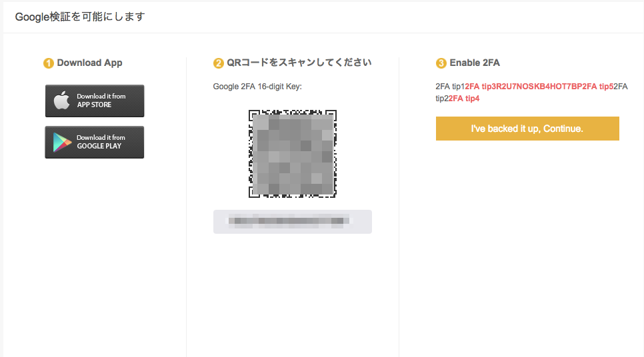The width and height of the screenshot is (644, 357).
Task: Click the Enable 2FA heading
Action: coord(475,63)
